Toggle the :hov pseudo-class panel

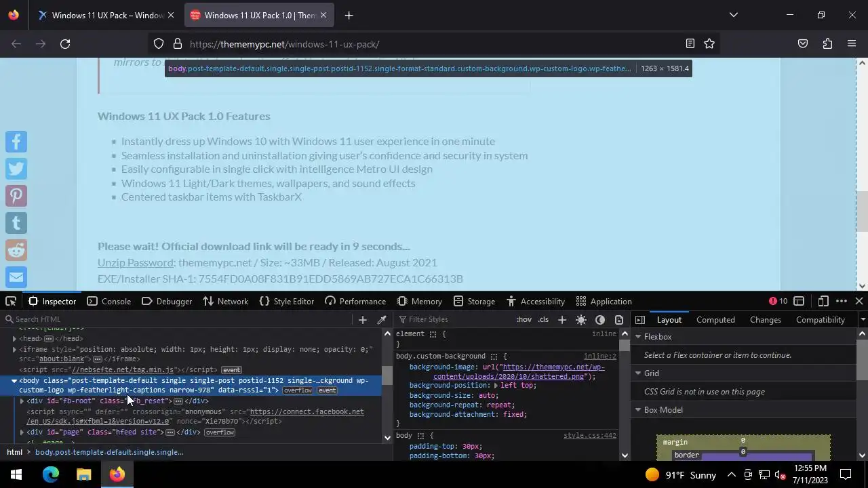tap(524, 319)
